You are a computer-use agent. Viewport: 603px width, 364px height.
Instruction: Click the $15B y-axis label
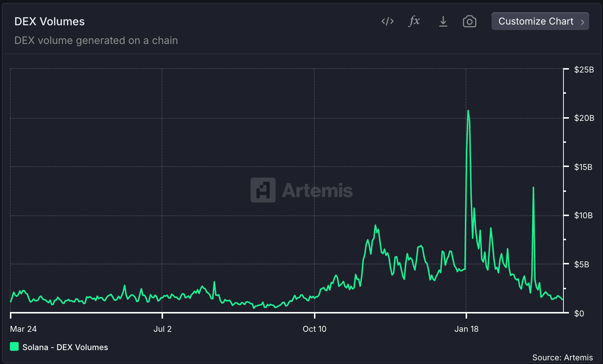(x=583, y=167)
